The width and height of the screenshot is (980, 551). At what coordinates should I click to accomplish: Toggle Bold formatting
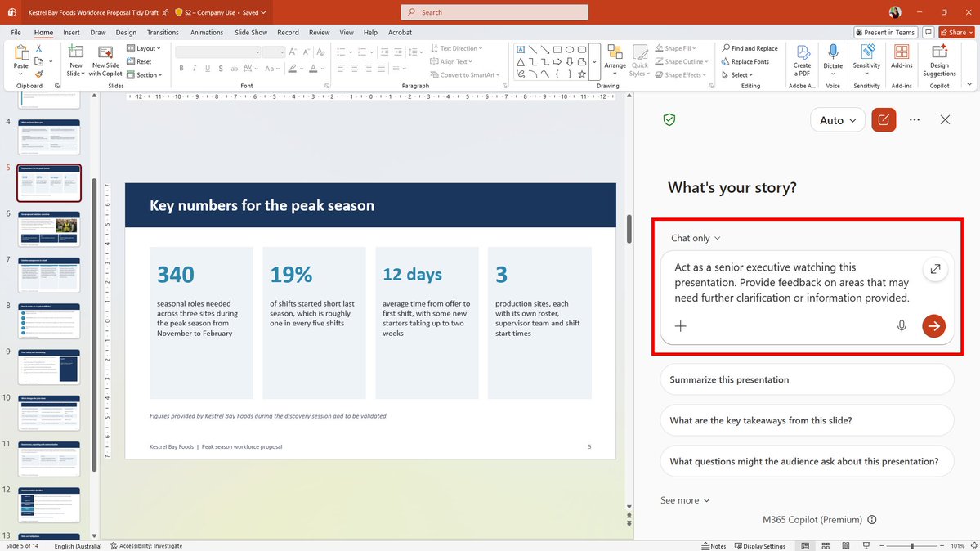(x=181, y=68)
